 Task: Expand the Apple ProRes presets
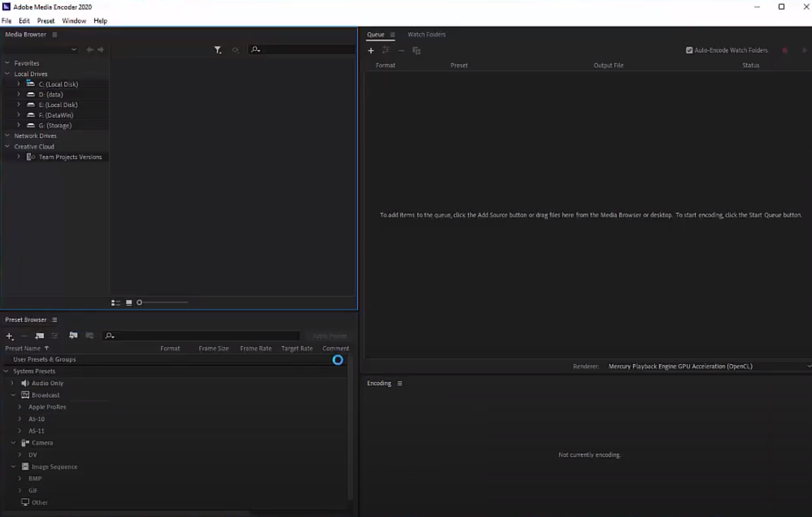[20, 407]
